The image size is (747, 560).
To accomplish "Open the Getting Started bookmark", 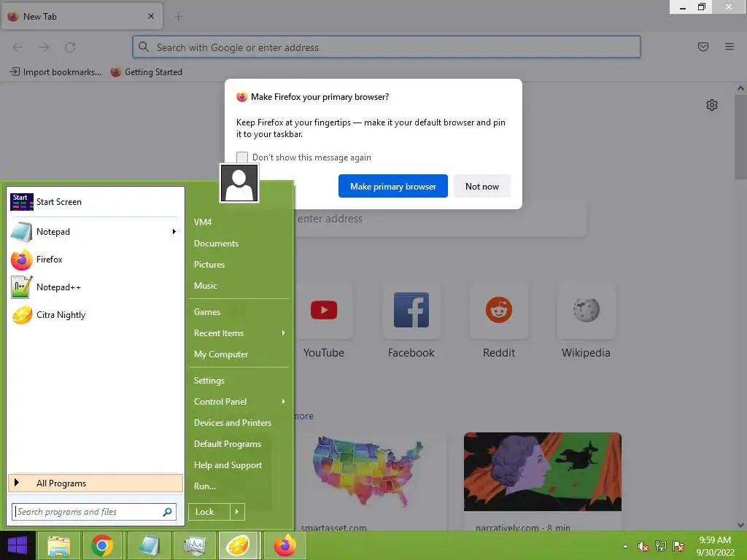I will [147, 72].
